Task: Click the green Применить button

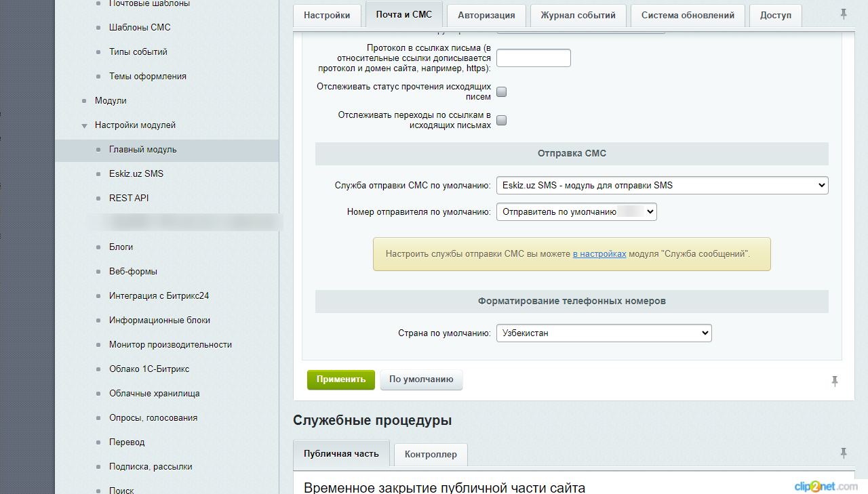Action: point(341,379)
